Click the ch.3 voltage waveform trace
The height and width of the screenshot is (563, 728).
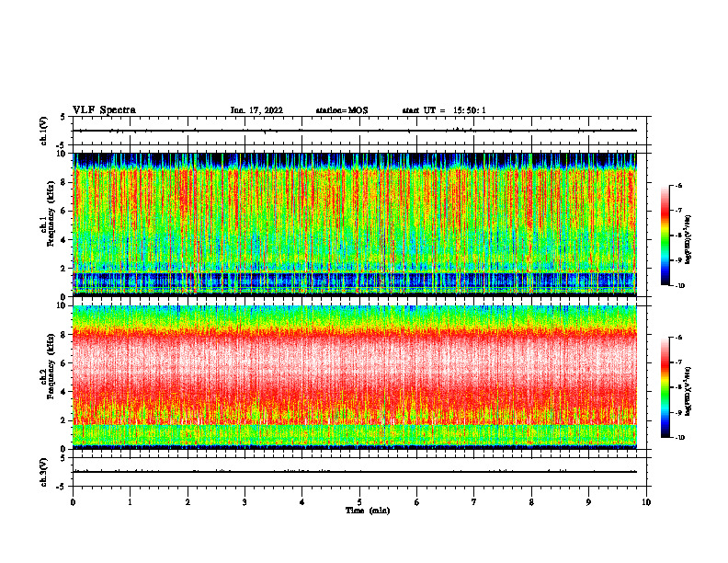(355, 472)
